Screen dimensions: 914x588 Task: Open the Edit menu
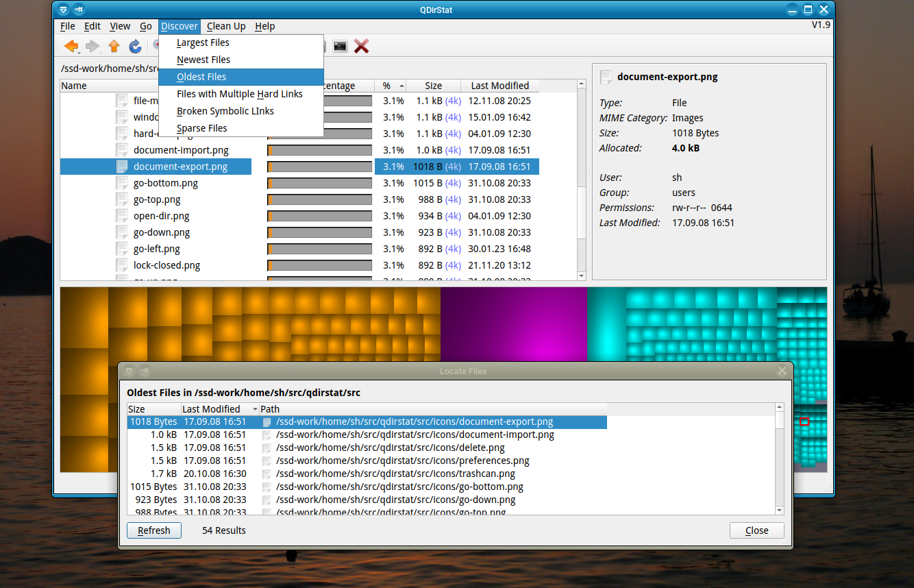tap(92, 26)
